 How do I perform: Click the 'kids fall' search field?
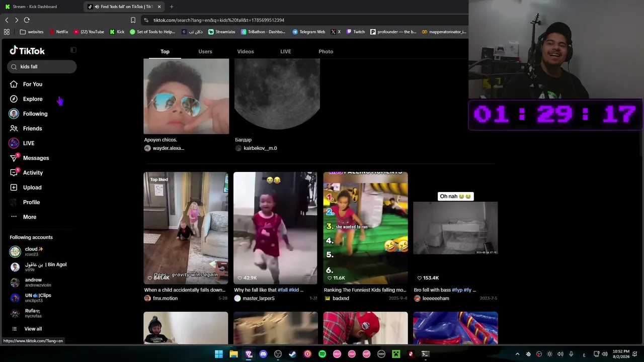click(42, 67)
